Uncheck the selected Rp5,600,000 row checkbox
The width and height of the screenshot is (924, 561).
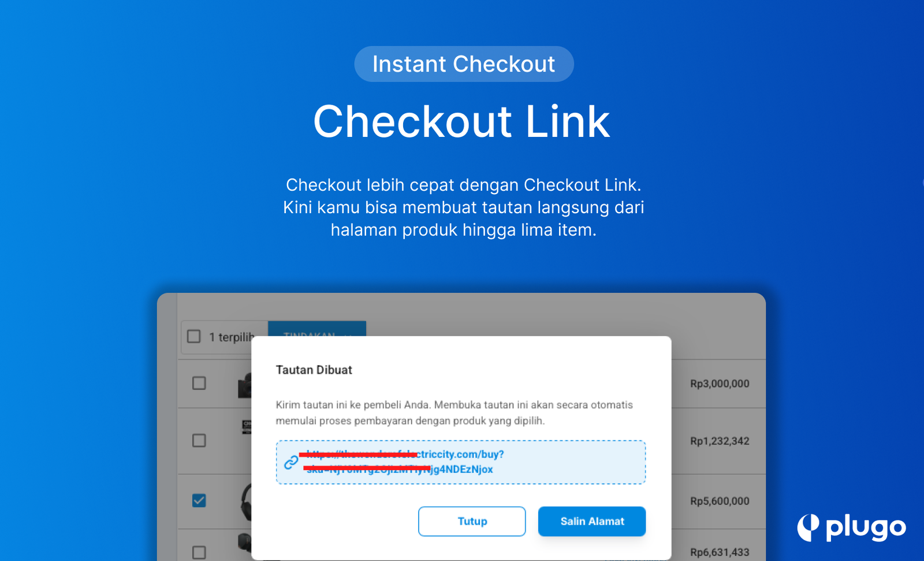coord(199,500)
